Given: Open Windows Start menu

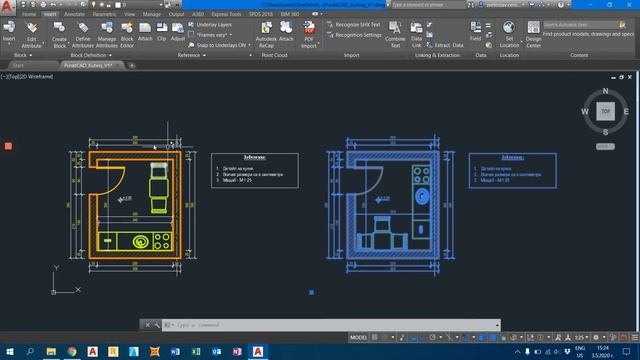Looking at the screenshot, I should pos(9,351).
